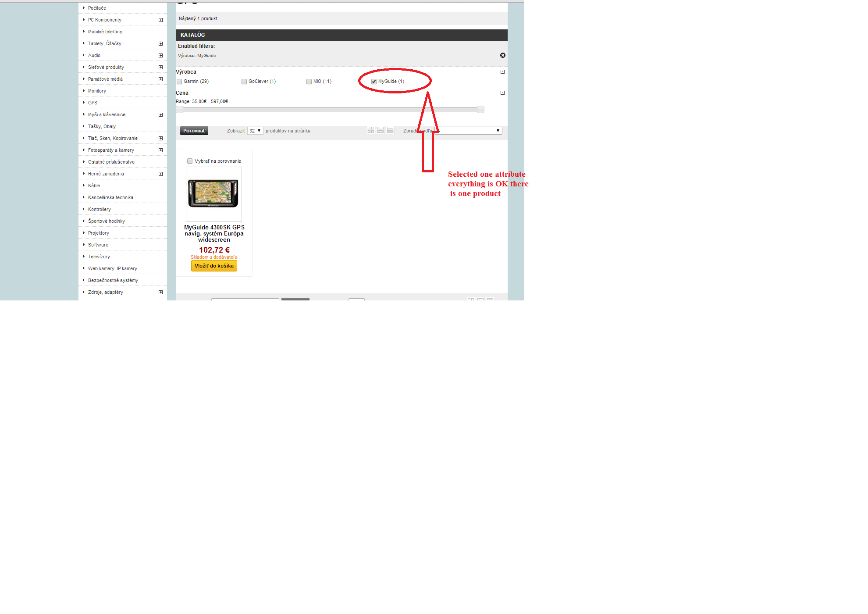The image size is (868, 614).
Task: Tick Vybrať na porovnanie checkbox
Action: pos(190,161)
